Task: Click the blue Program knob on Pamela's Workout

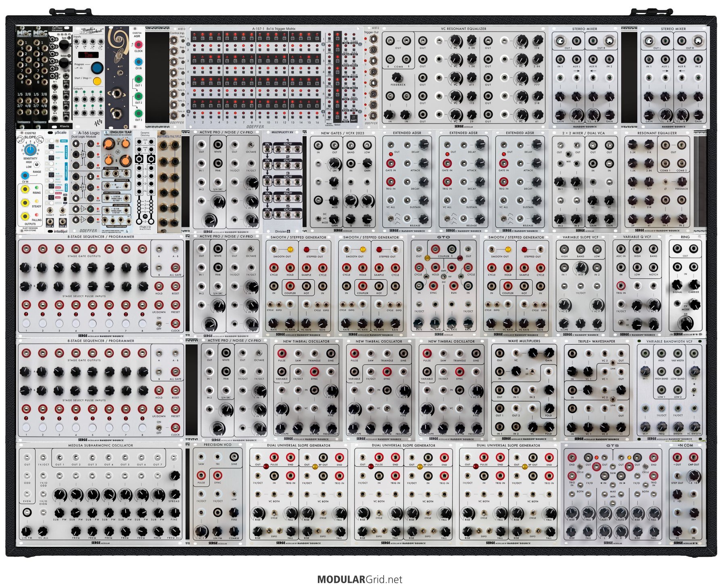Action: (97, 68)
